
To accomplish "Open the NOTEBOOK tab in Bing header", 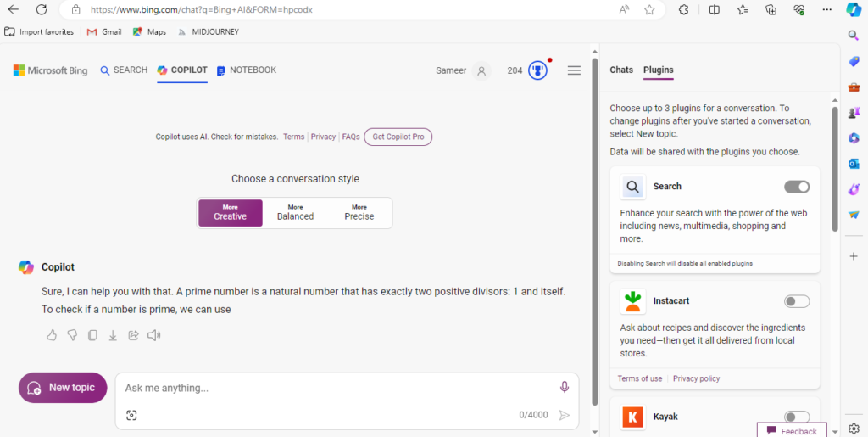I will [247, 70].
